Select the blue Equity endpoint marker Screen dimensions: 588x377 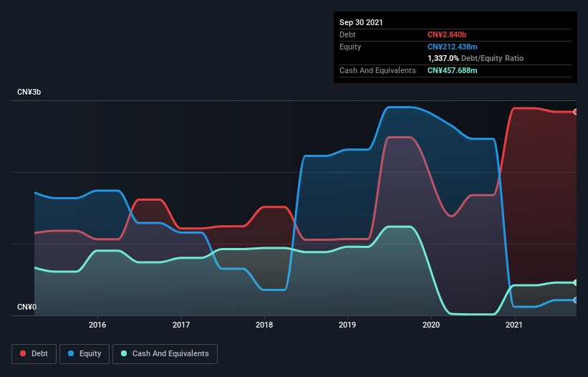[576, 300]
